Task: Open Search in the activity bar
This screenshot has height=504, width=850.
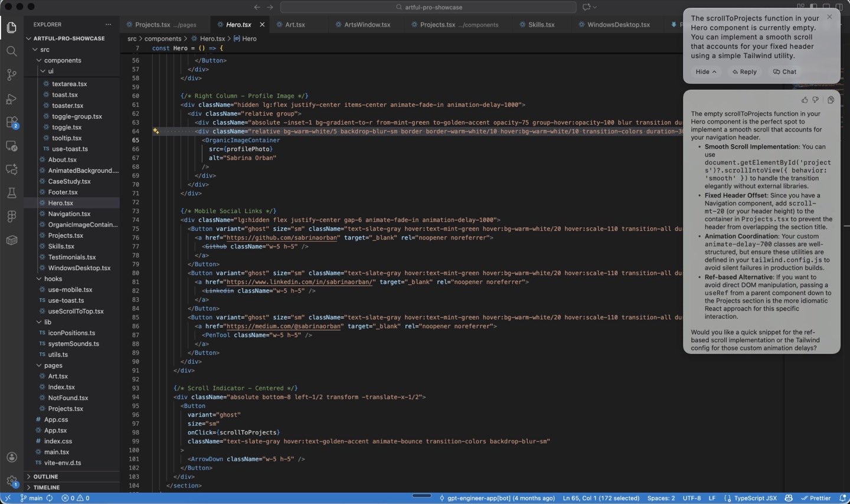Action: [x=12, y=51]
